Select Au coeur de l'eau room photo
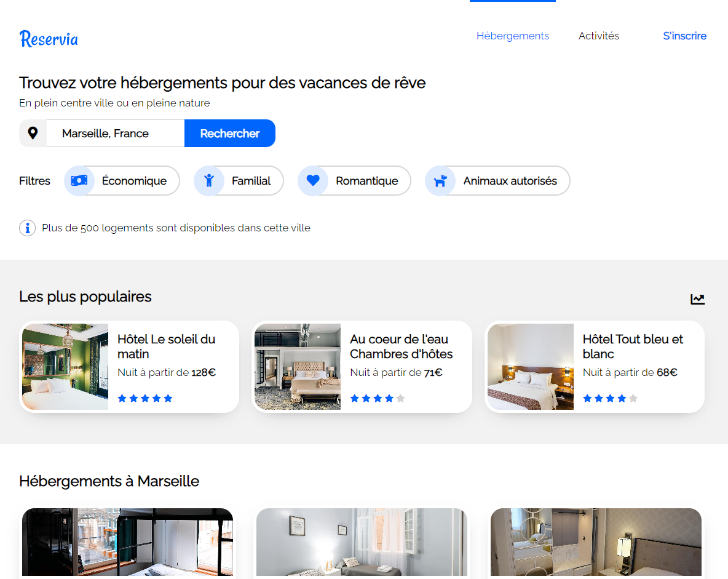The image size is (728, 579). [x=298, y=367]
